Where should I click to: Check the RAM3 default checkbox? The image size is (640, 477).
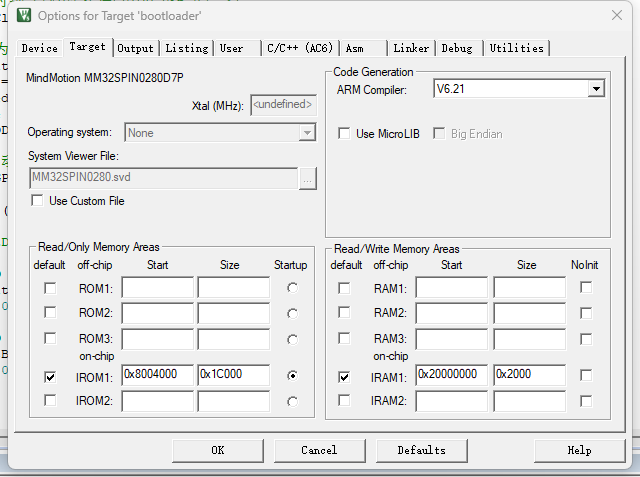[344, 338]
